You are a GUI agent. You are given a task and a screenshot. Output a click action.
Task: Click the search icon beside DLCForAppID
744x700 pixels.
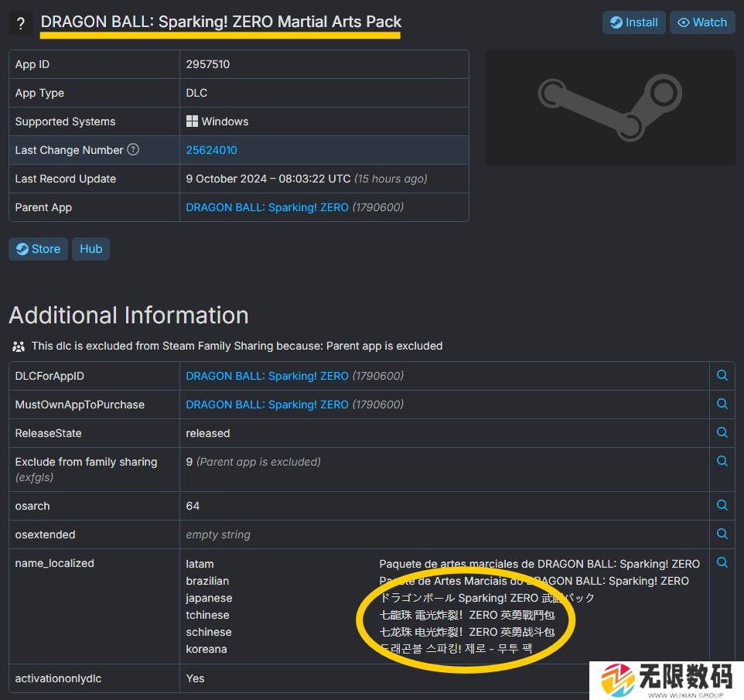722,375
